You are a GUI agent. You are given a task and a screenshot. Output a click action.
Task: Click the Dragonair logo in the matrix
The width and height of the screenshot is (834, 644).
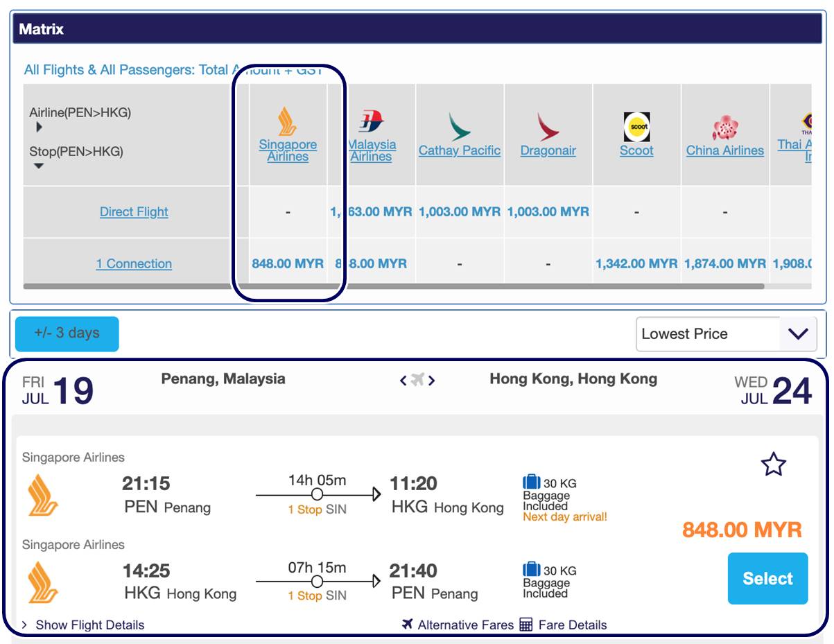[x=548, y=126]
